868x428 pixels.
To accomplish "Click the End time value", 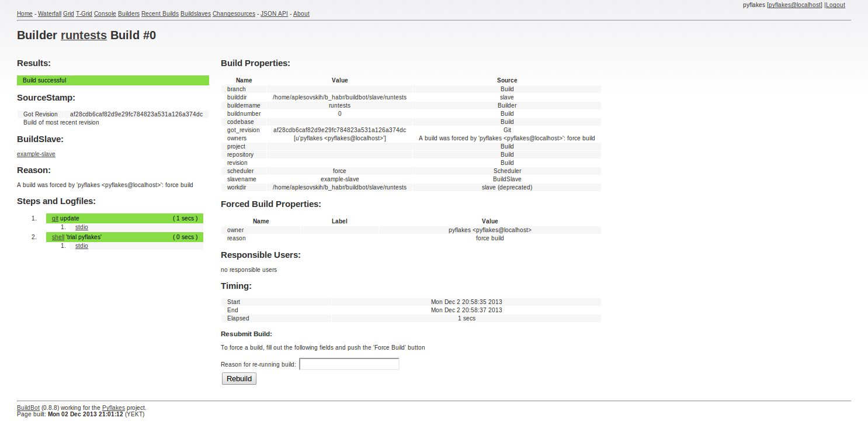I will click(x=466, y=310).
